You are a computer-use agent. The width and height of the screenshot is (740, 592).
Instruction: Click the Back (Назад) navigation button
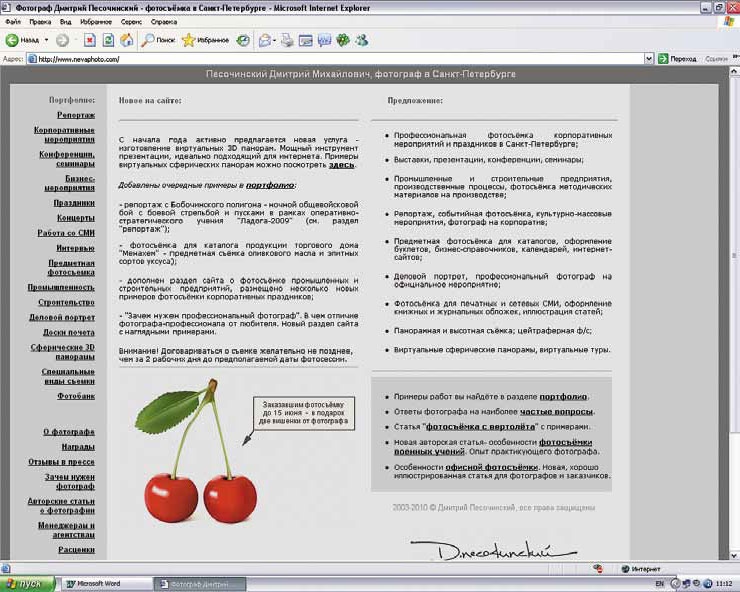coord(22,40)
